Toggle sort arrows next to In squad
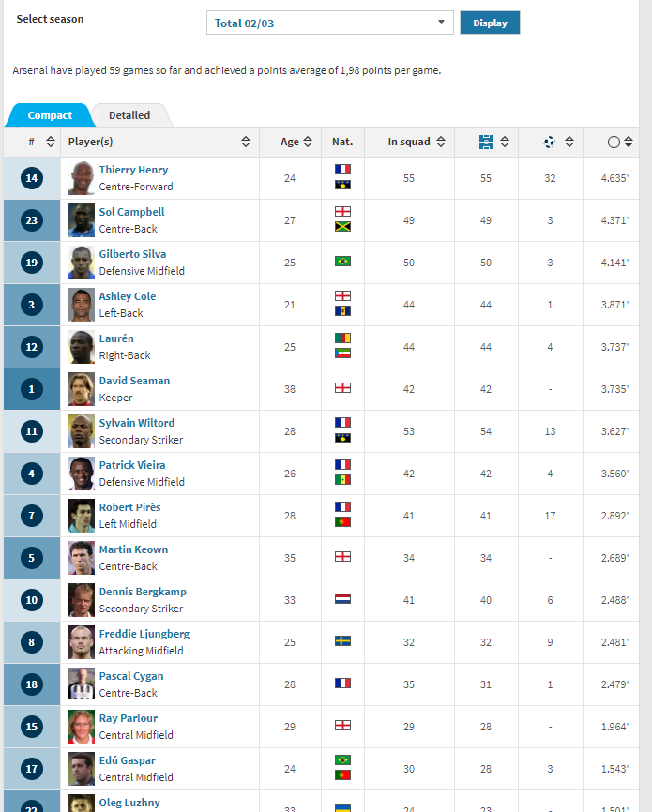 point(439,142)
